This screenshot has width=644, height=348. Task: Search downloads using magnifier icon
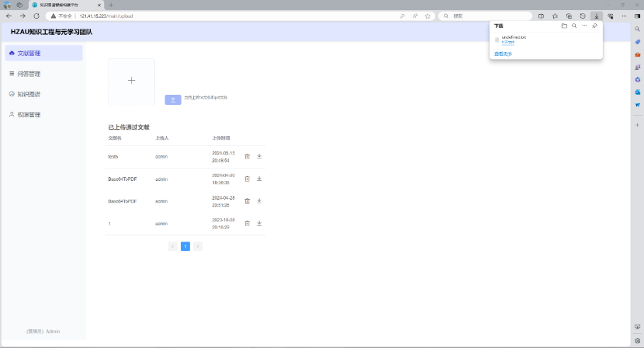point(574,26)
